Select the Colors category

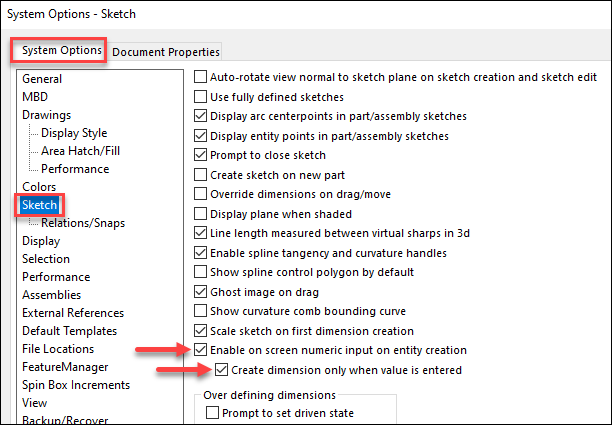tap(39, 187)
